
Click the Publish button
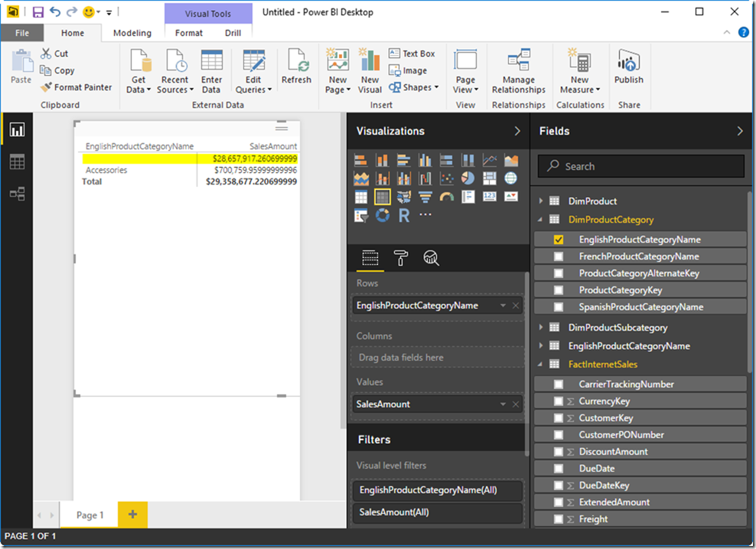(x=628, y=67)
